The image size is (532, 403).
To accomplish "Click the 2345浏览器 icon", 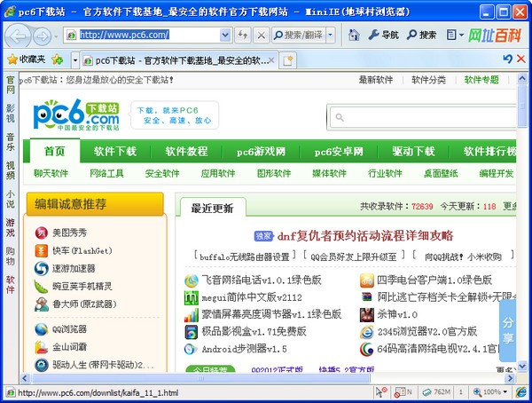I will [x=367, y=332].
